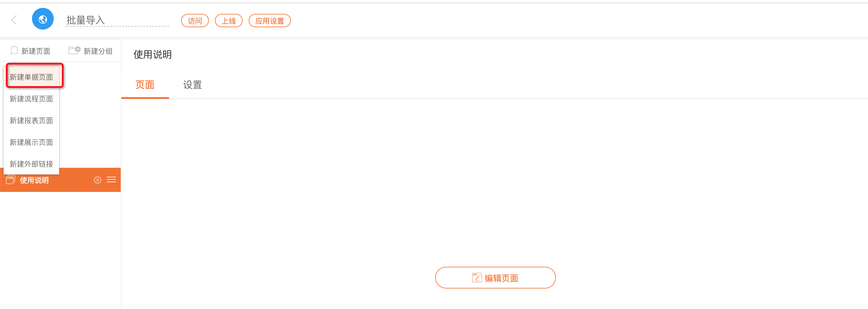Click the page icon beside 使用说明
Image resolution: width=868 pixels, height=309 pixels.
(11, 180)
